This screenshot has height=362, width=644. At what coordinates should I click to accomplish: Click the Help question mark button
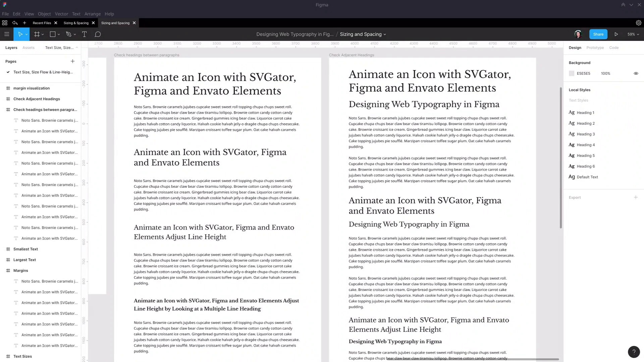point(634,352)
